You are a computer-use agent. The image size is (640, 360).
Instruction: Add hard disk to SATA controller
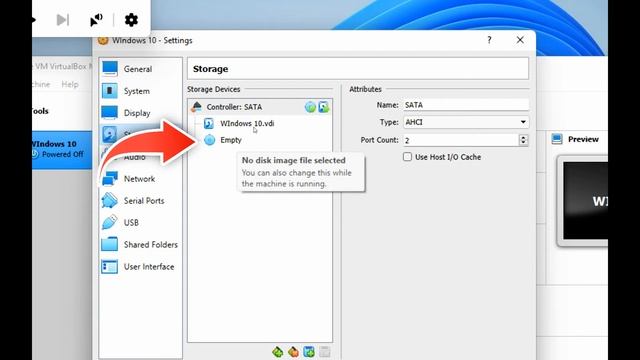pos(324,107)
